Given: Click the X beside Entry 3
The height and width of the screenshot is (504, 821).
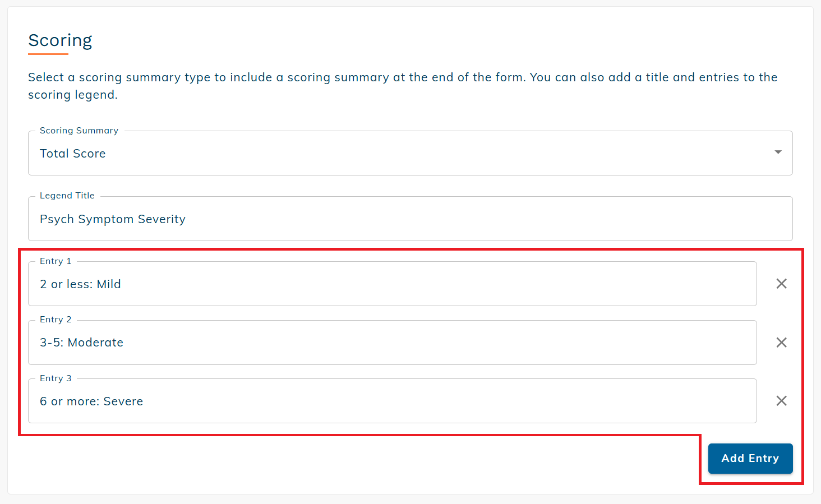Looking at the screenshot, I should [x=781, y=401].
